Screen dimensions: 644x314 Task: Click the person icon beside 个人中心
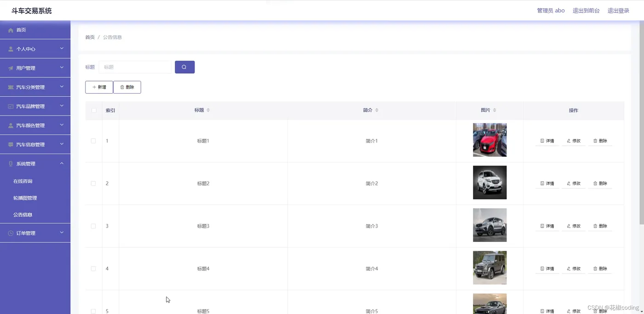11,49
